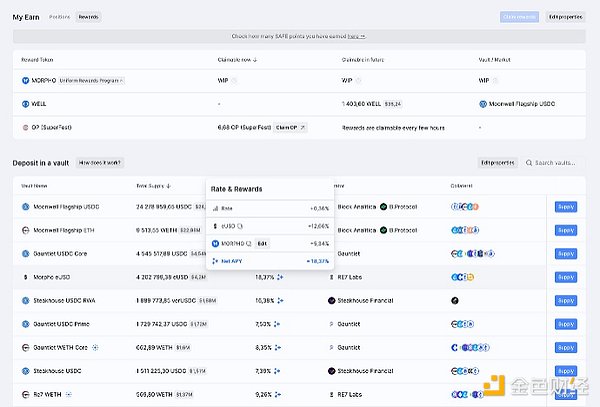600x407 pixels.
Task: Click the Steakhouse Financial curator icon
Action: (x=333, y=300)
